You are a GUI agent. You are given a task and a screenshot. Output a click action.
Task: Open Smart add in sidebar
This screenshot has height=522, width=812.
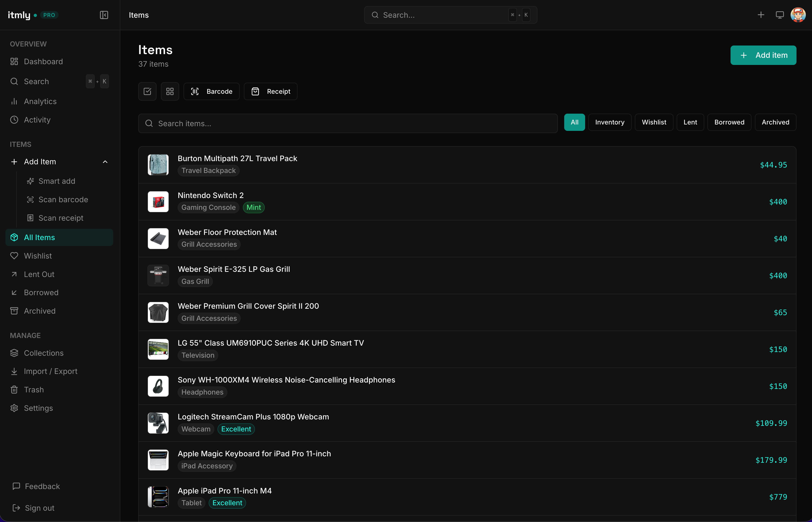pos(57,181)
